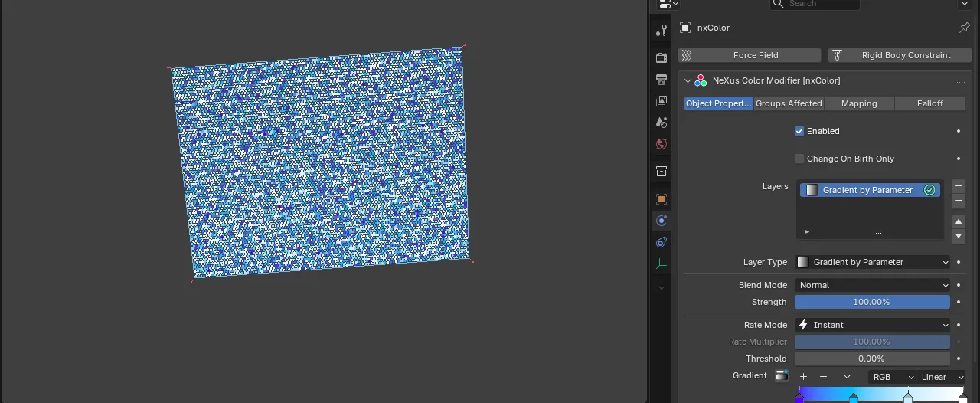The width and height of the screenshot is (980, 403).
Task: Click the NeXus Color Modifier colored-dots icon
Action: (701, 80)
